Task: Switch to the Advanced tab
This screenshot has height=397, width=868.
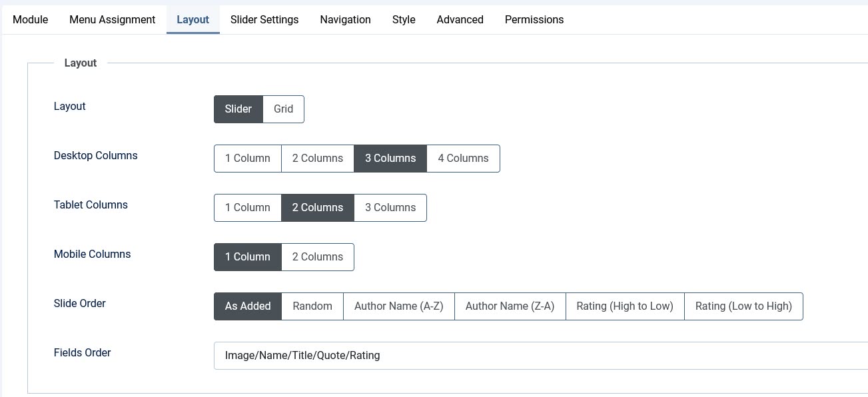Action: click(460, 19)
